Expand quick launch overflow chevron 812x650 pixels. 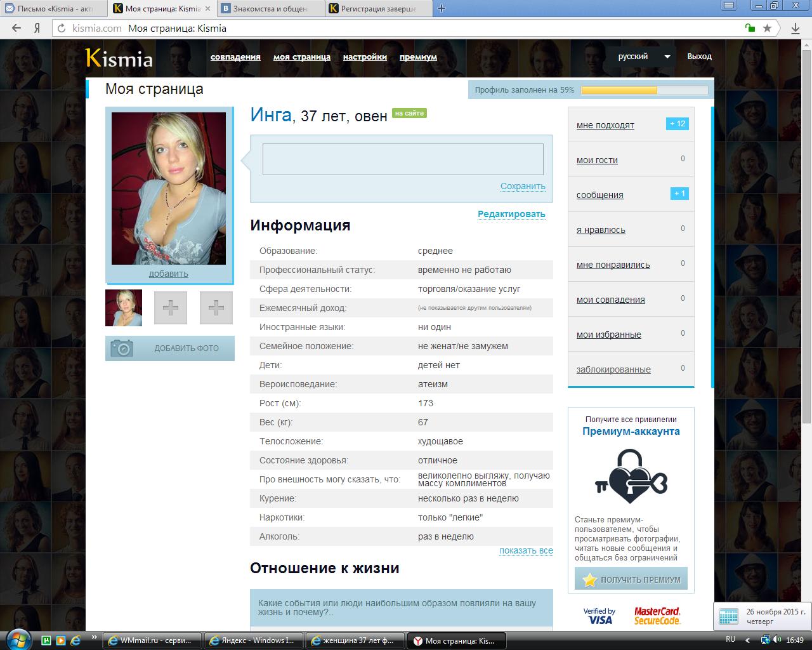pos(94,637)
